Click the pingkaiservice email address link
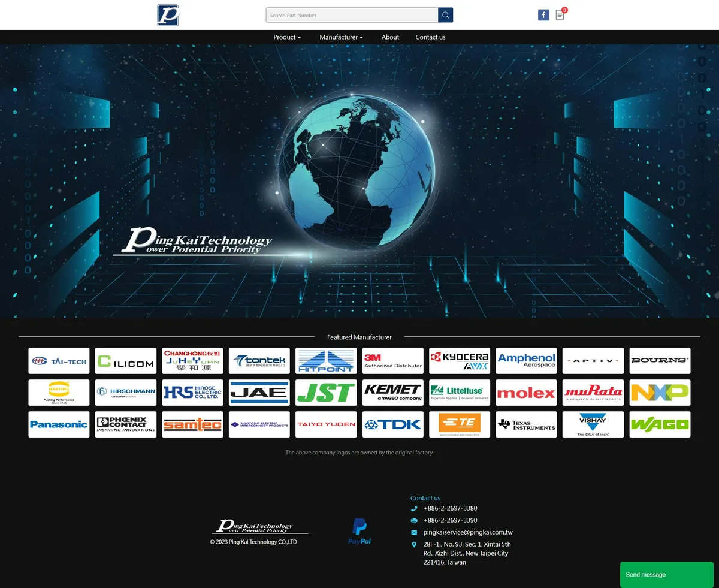719x588 pixels. tap(468, 532)
